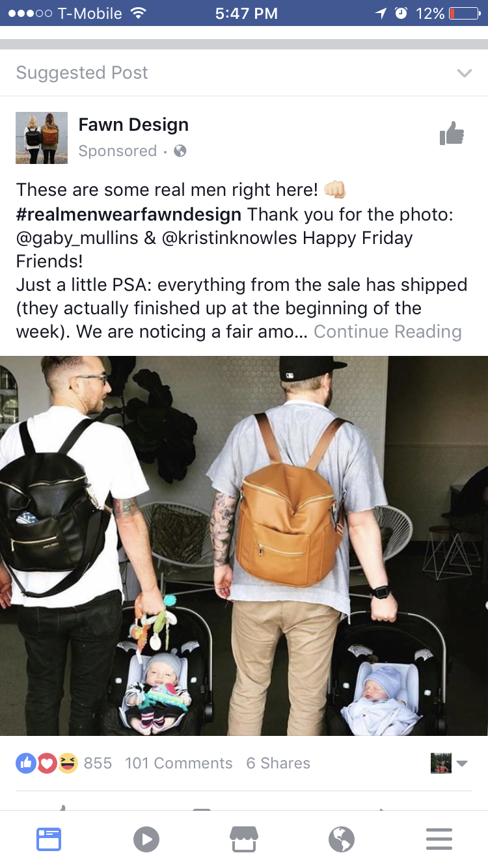Expand the Suggested Post options chevron

point(464,73)
